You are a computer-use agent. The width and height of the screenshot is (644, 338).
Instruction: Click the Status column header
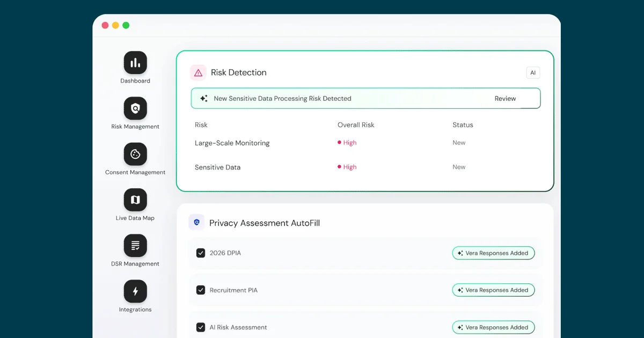coord(462,124)
